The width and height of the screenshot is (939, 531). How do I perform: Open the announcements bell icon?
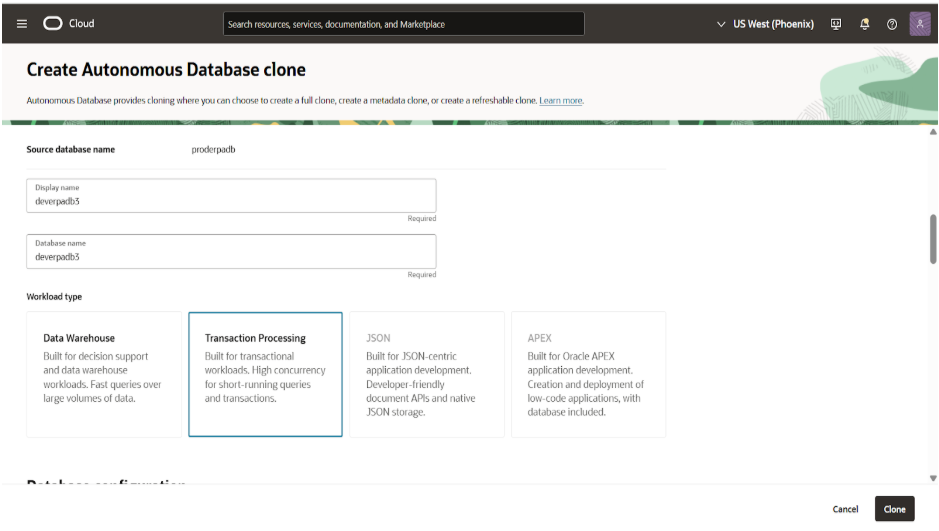[x=864, y=24]
